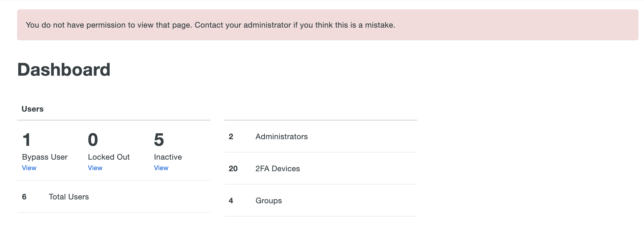The width and height of the screenshot is (644, 232).
Task: View the Locked Out users
Action: [95, 168]
